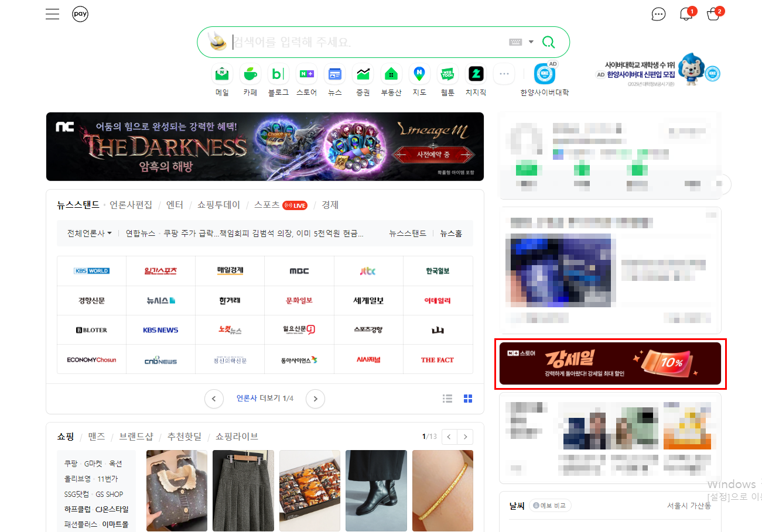Select the 뉴스스탠드 tab
This screenshot has height=532, width=762.
78,205
